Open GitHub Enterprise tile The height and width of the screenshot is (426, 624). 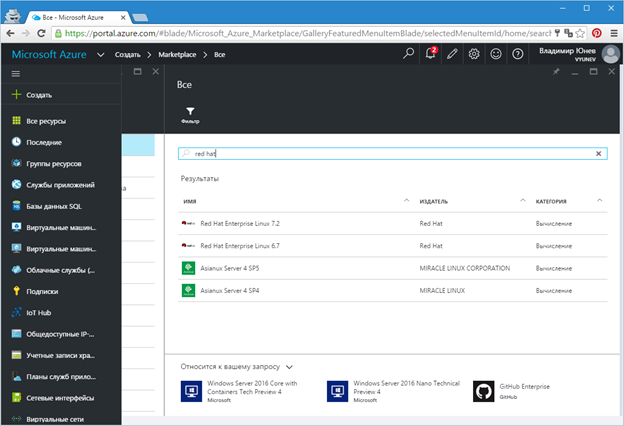pos(511,391)
